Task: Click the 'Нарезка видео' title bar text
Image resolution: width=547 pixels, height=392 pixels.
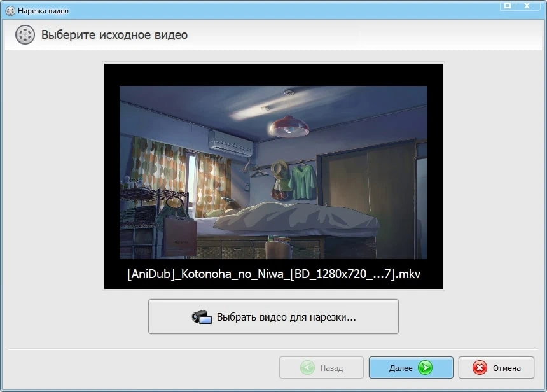Action: click(x=43, y=11)
